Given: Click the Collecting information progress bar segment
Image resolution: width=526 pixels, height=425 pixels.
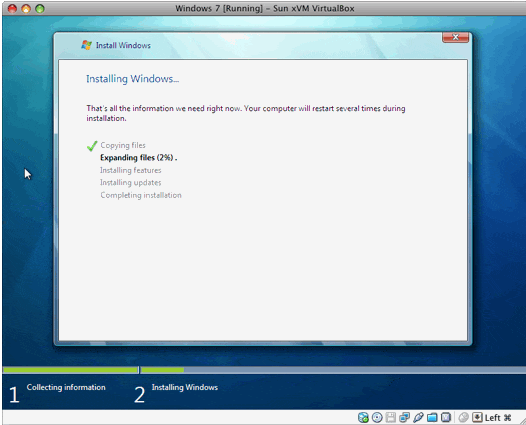Looking at the screenshot, I should (x=70, y=370).
